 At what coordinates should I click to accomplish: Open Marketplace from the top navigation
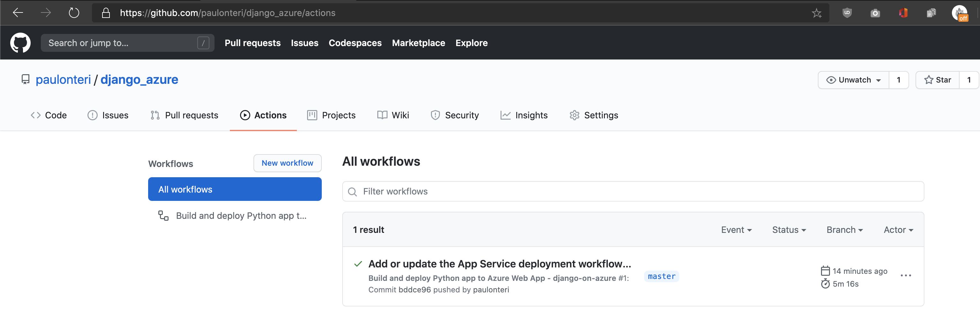418,43
